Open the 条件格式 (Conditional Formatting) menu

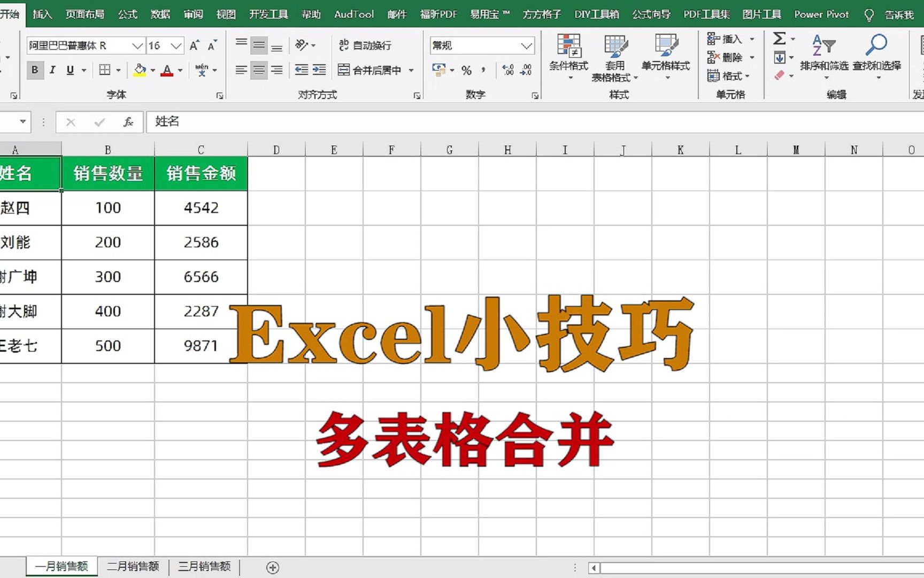tap(569, 56)
